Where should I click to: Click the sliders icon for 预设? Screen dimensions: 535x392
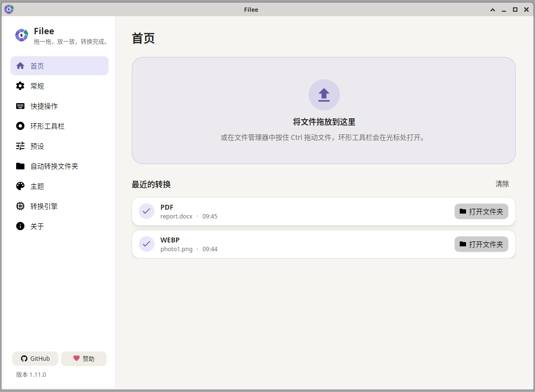(20, 146)
